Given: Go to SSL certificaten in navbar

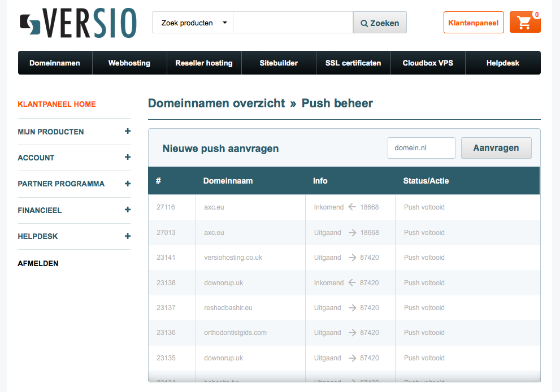Looking at the screenshot, I should click(353, 63).
